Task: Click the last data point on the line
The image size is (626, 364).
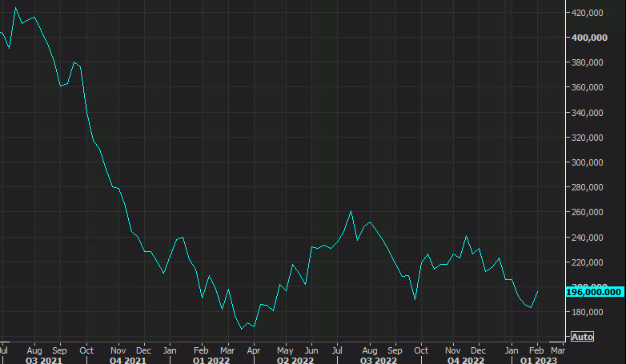Action: pyautogui.click(x=538, y=291)
